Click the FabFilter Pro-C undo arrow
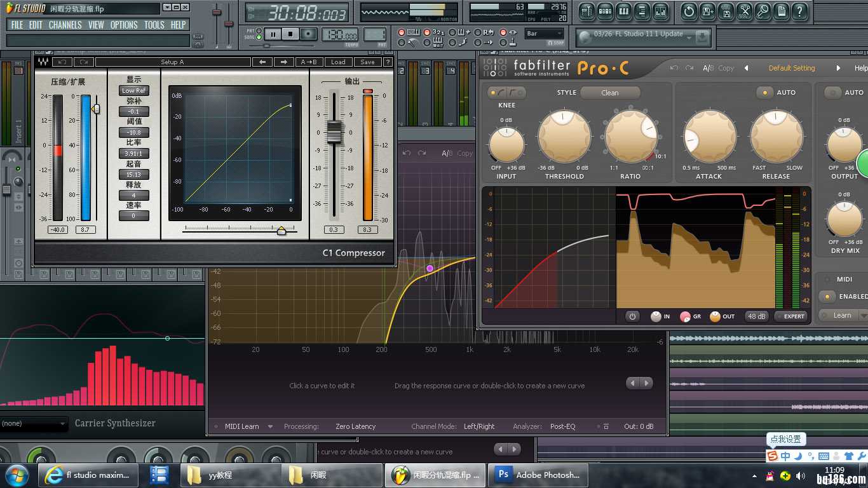 [674, 68]
